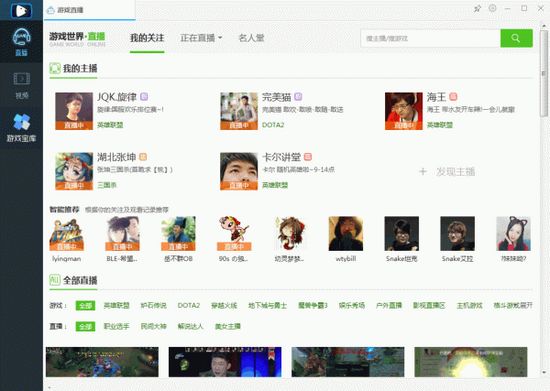Click the settings icon in title bar
Viewport: 550px width, 391px height.
(x=493, y=8)
